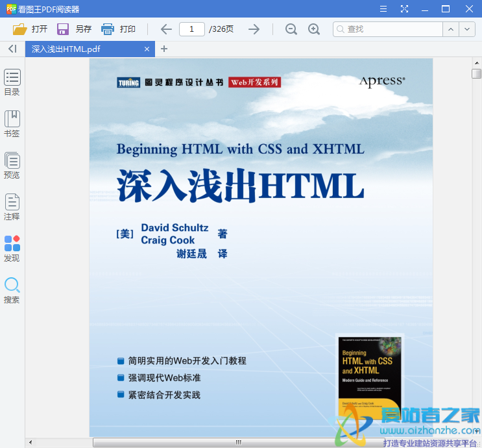Click the TURING series logo
The height and width of the screenshot is (448, 482).
pyautogui.click(x=128, y=82)
